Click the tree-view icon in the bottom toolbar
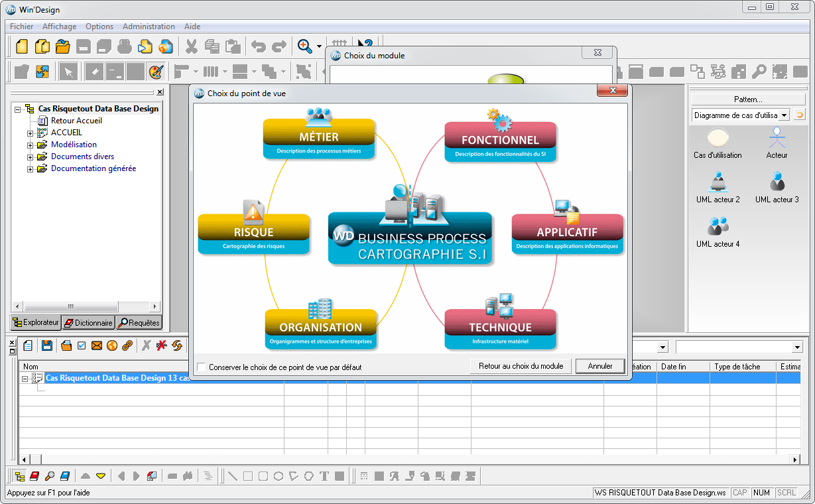The image size is (815, 504). (x=19, y=475)
